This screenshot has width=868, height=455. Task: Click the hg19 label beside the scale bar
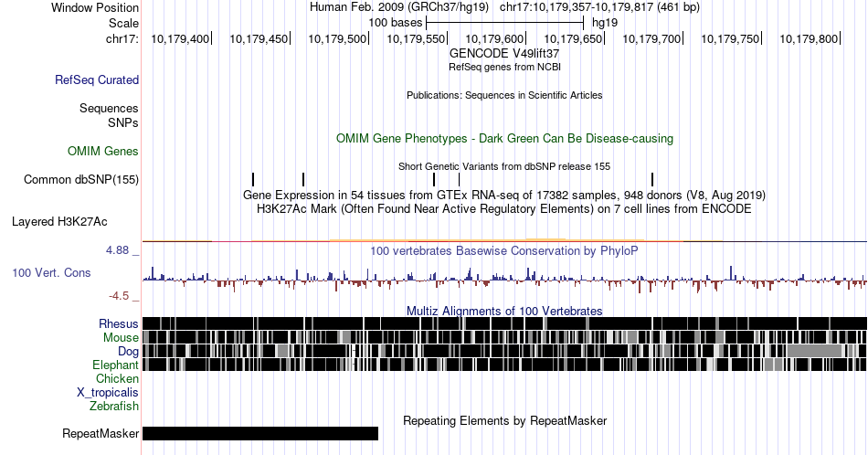coord(605,23)
